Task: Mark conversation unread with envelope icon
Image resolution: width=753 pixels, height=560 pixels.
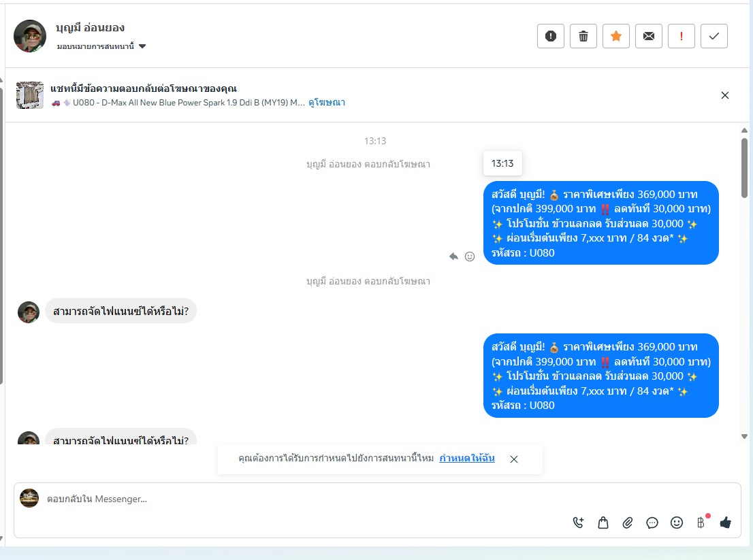Action: [x=648, y=36]
